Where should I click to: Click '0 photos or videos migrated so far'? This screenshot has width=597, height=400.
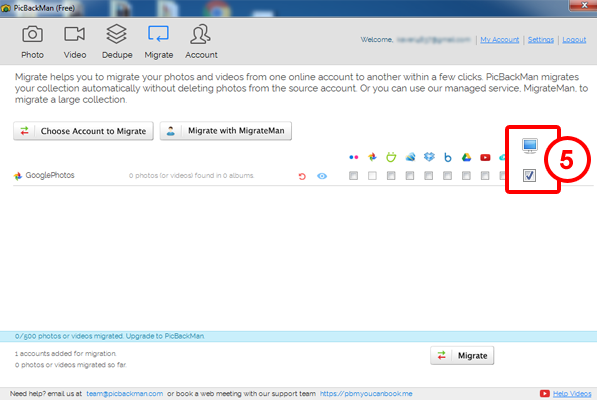70,365
